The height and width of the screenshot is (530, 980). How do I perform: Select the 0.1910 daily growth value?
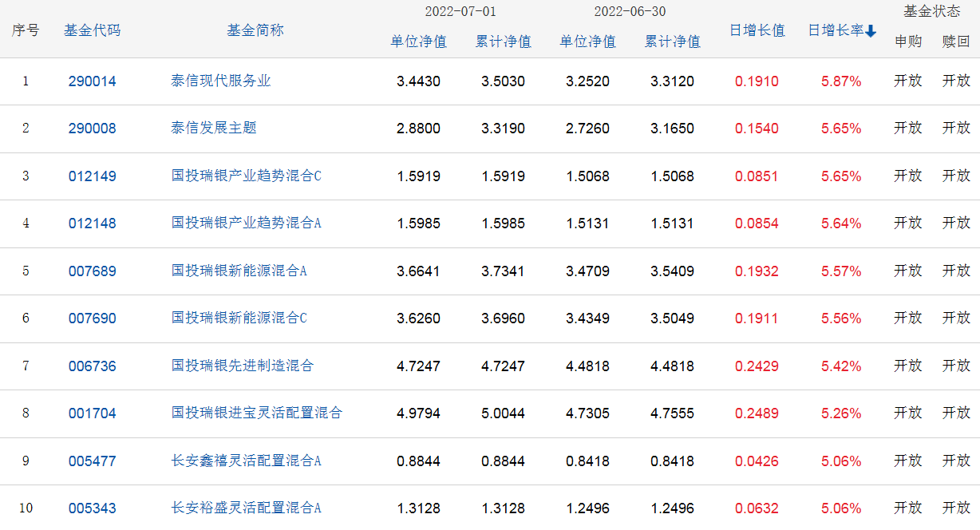757,81
